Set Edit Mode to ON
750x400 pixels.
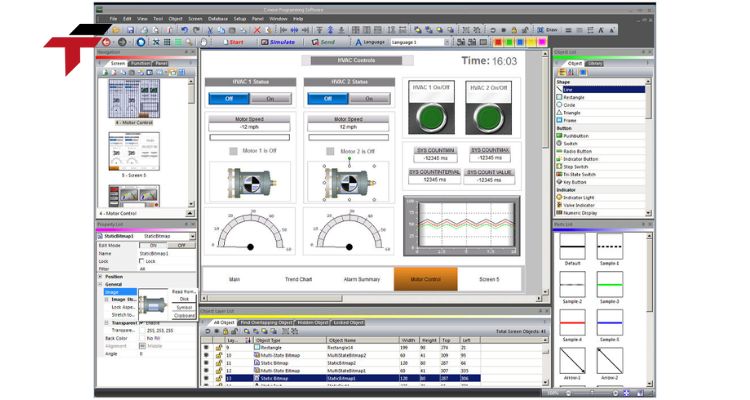coord(153,245)
